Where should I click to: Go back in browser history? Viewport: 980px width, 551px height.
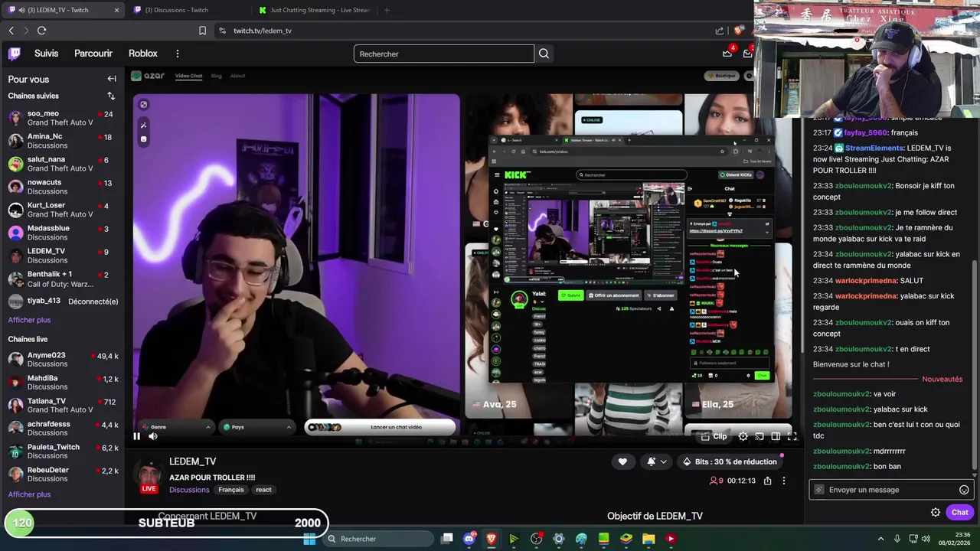(11, 31)
